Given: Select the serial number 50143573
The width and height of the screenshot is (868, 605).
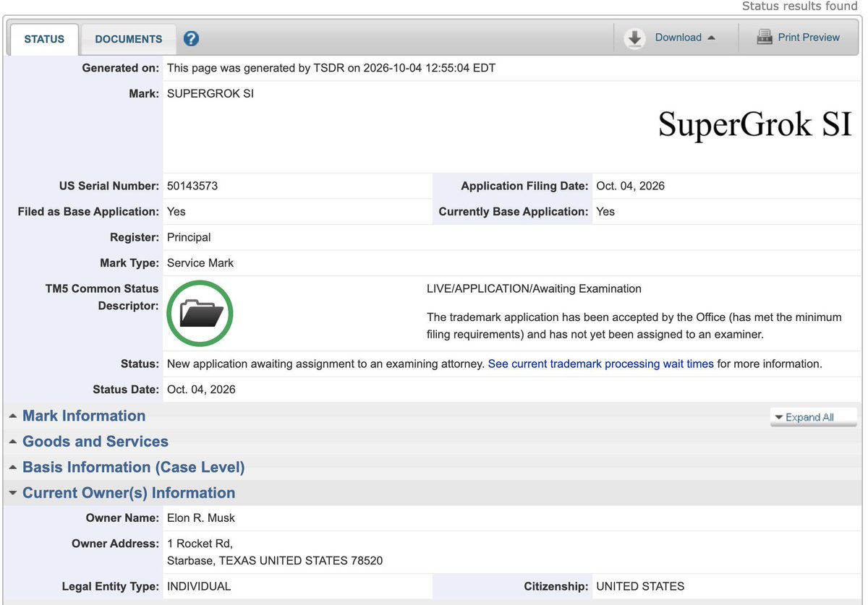Looking at the screenshot, I should point(192,186).
